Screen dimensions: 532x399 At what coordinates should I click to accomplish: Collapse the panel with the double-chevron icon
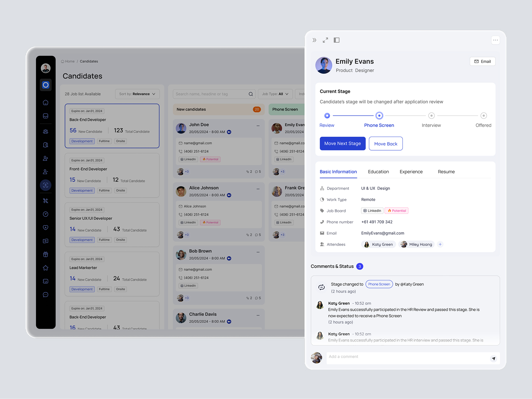click(x=314, y=40)
